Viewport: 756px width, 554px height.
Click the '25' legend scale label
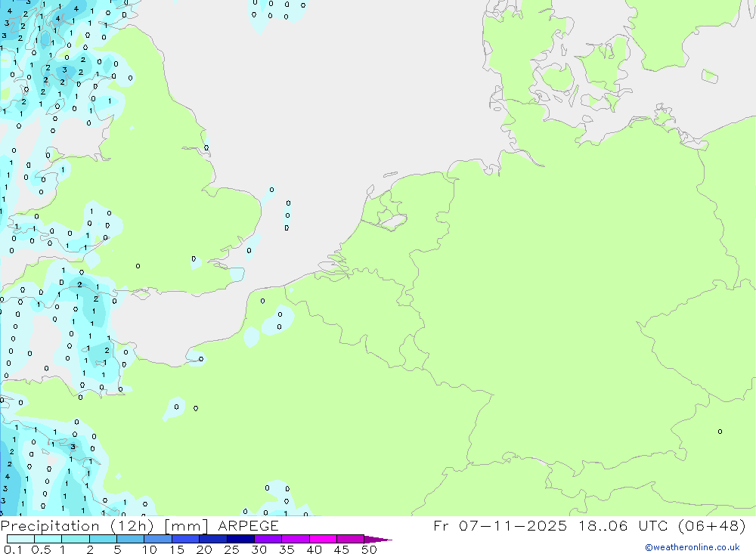pos(232,549)
